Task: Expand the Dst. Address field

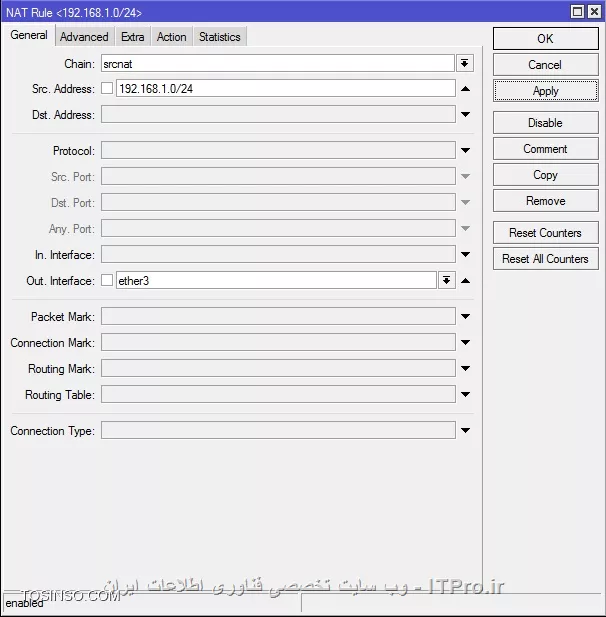Action: tap(466, 115)
